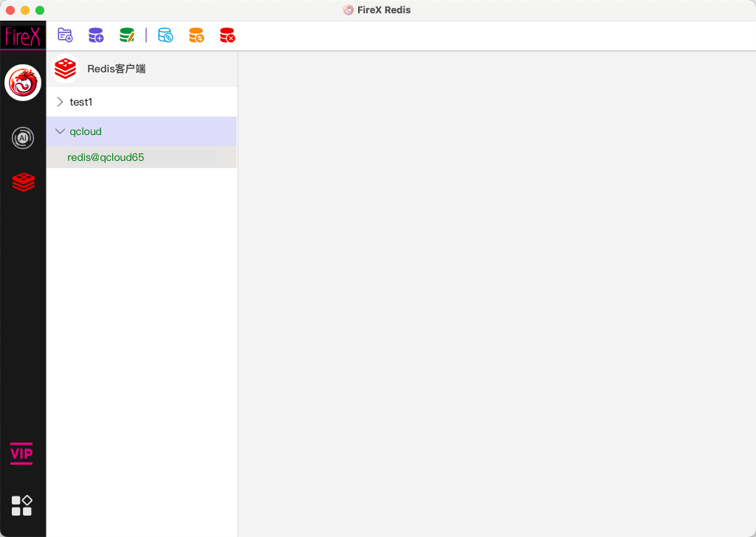This screenshot has width=756, height=537.
Task: Click the green edit connection icon
Action: pyautogui.click(x=127, y=35)
